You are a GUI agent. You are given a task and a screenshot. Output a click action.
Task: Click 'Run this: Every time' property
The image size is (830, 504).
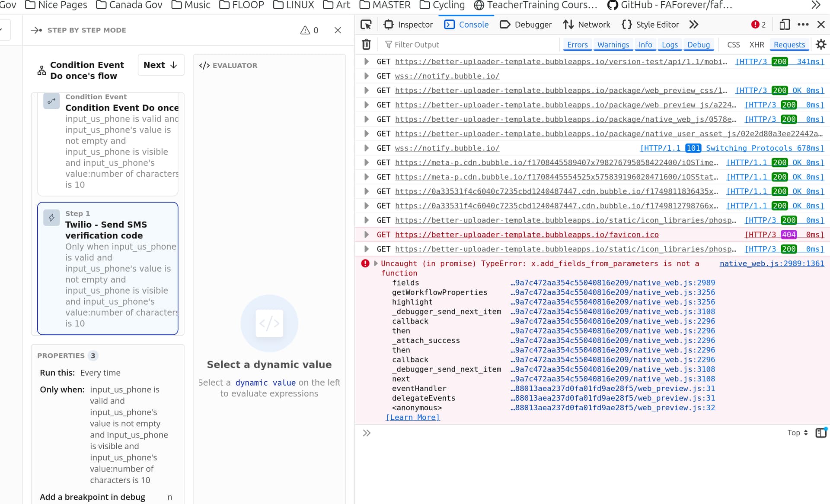80,373
